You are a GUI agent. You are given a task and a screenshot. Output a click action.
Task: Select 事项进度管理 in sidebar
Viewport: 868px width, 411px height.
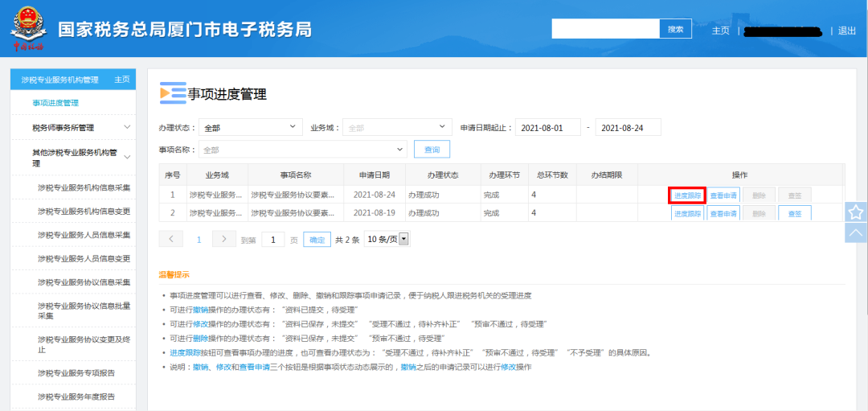coord(55,103)
